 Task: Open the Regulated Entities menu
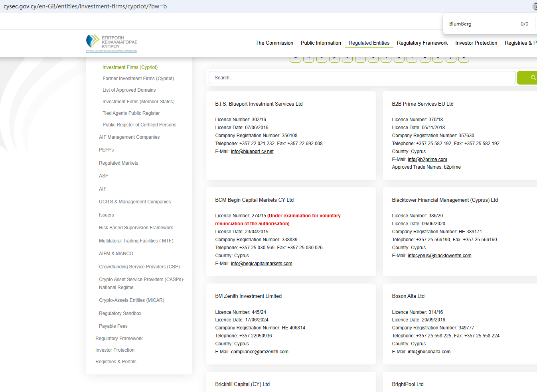point(369,43)
